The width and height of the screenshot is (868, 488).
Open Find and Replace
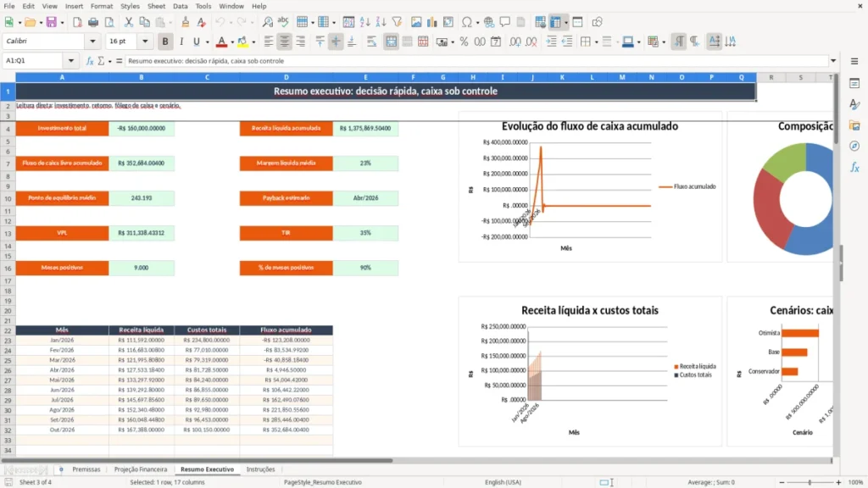click(267, 22)
